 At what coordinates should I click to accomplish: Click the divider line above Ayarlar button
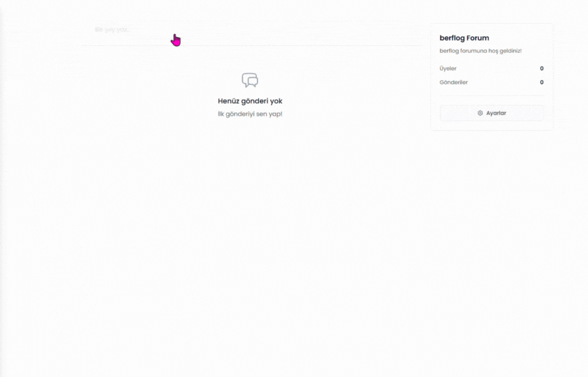click(x=491, y=96)
